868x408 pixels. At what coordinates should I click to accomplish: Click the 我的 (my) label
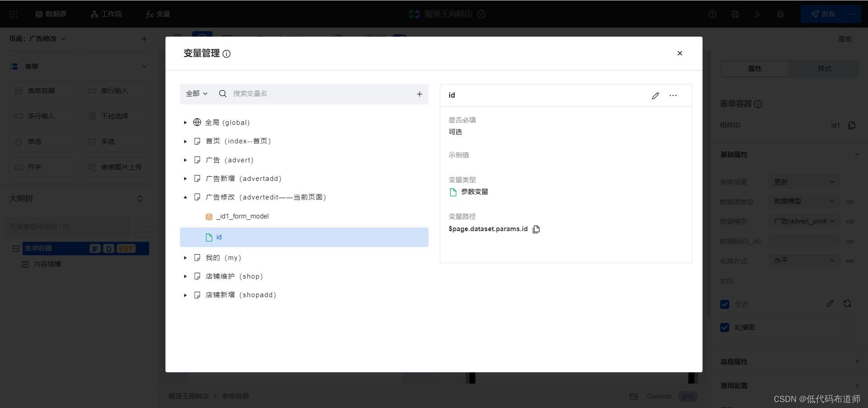(223, 258)
